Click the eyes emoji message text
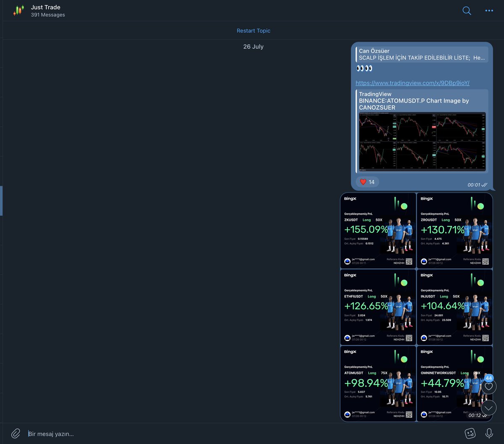 (x=364, y=68)
